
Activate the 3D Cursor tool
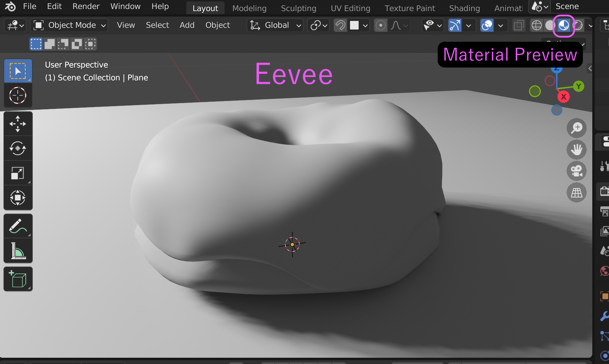click(18, 95)
